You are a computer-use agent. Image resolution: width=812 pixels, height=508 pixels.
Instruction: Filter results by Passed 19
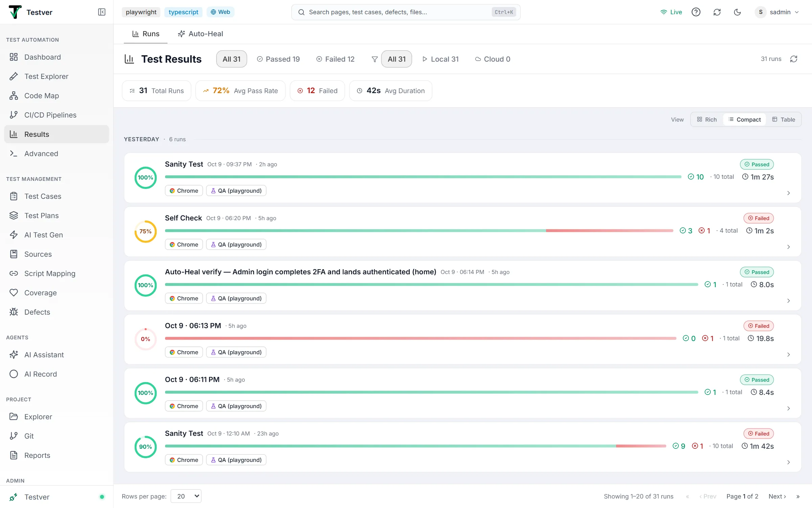(278, 59)
